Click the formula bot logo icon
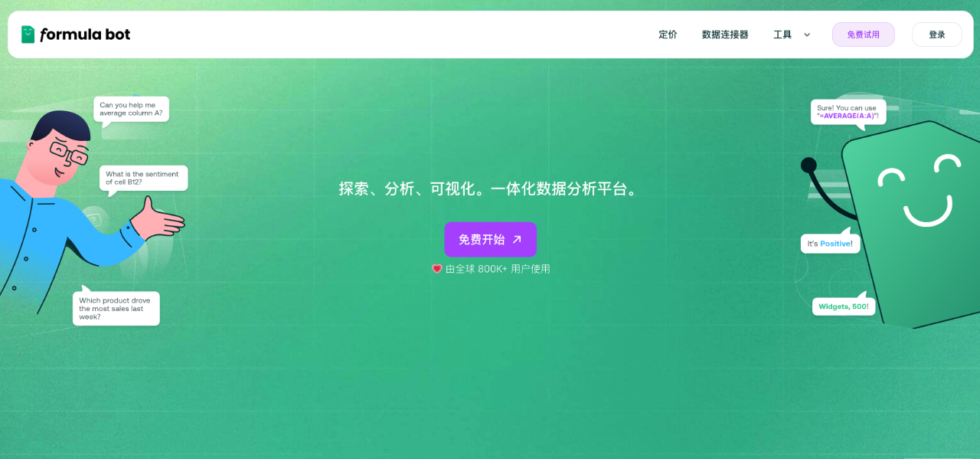The image size is (980, 459). 28,34
